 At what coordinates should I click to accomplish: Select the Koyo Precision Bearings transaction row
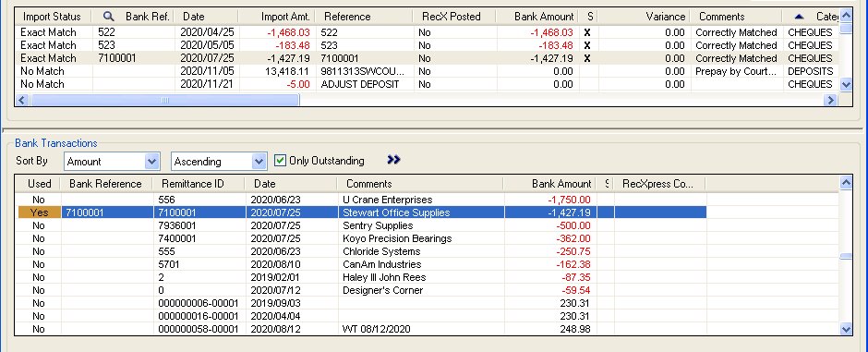click(x=362, y=238)
